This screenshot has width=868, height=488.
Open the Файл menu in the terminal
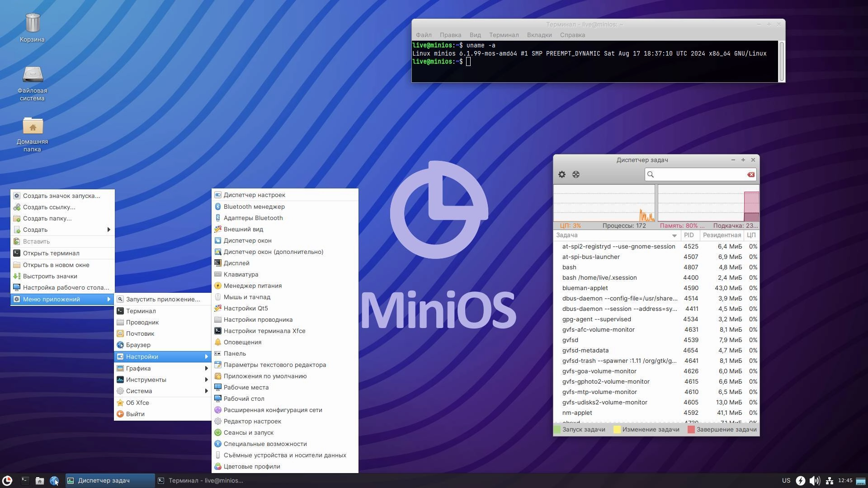pos(424,35)
